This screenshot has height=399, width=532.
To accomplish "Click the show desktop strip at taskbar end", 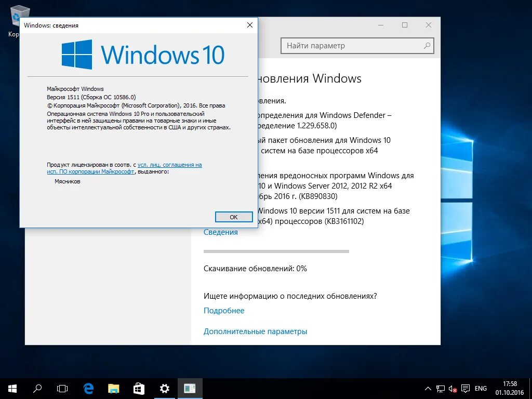I will [x=530, y=389].
